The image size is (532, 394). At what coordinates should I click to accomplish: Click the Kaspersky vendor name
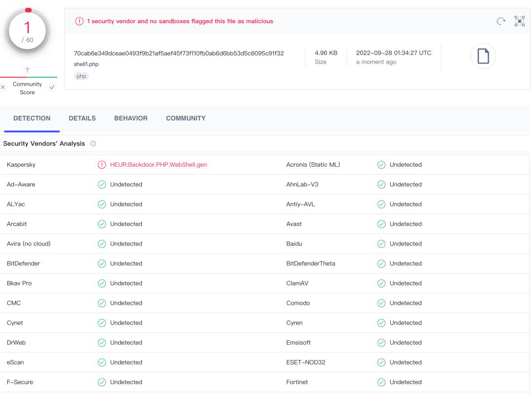(21, 165)
